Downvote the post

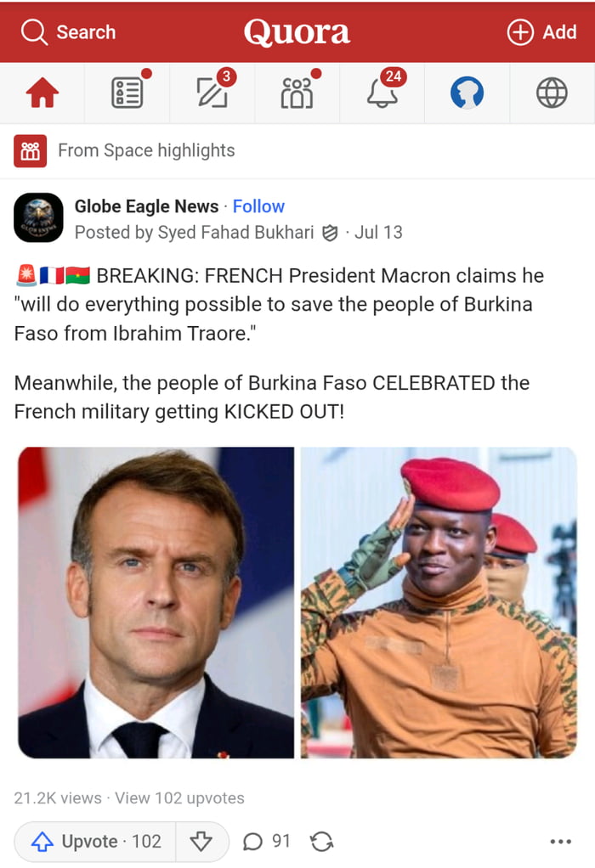201,842
